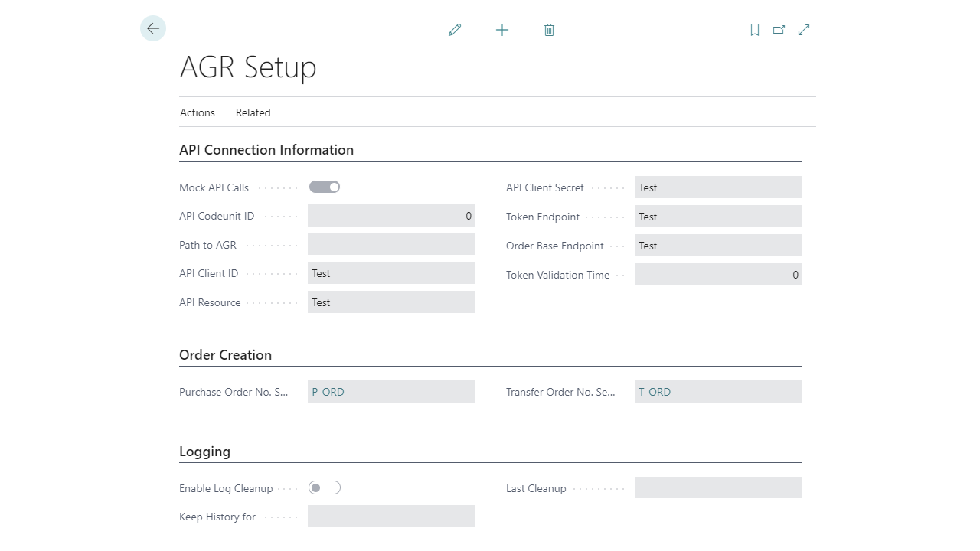The width and height of the screenshot is (980, 551).
Task: Click Order Base Endpoint field
Action: tap(718, 246)
